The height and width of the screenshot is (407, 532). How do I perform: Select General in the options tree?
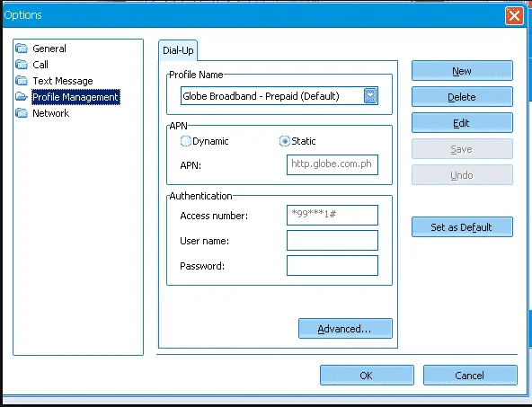tap(49, 49)
